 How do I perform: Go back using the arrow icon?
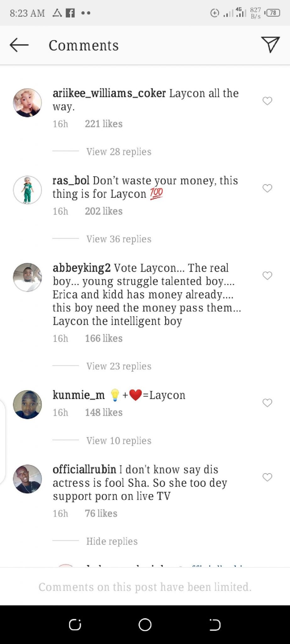coord(19,45)
